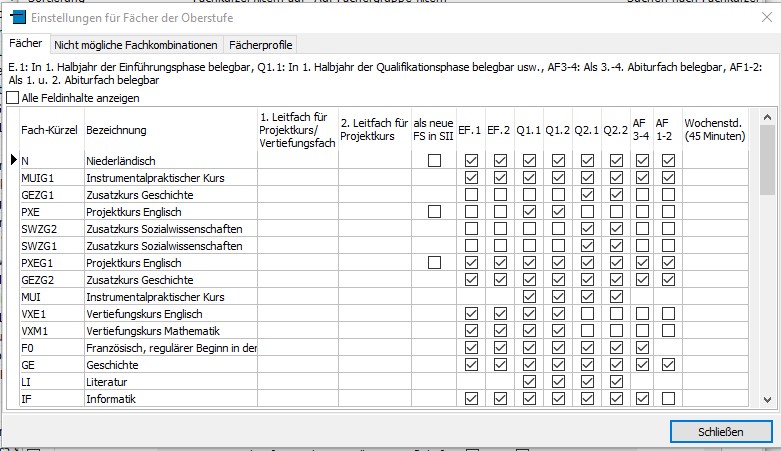Switch to the Nicht mögliche Fachkombinationen tab
This screenshot has height=451, width=781.
pos(136,45)
